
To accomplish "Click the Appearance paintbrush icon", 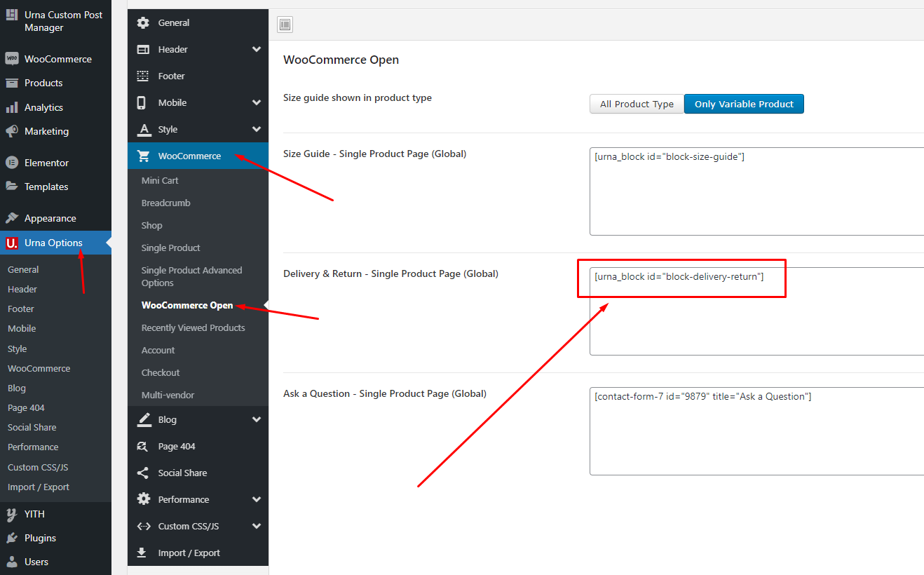I will [11, 218].
